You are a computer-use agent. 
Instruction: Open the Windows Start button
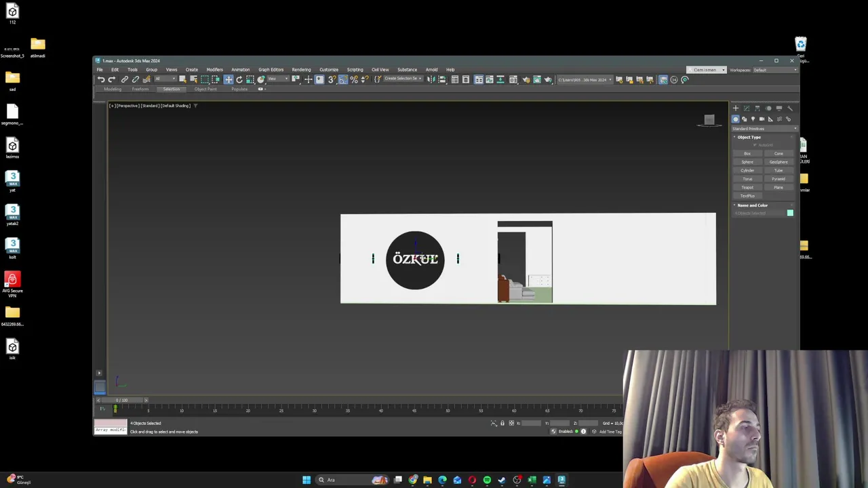tap(307, 480)
